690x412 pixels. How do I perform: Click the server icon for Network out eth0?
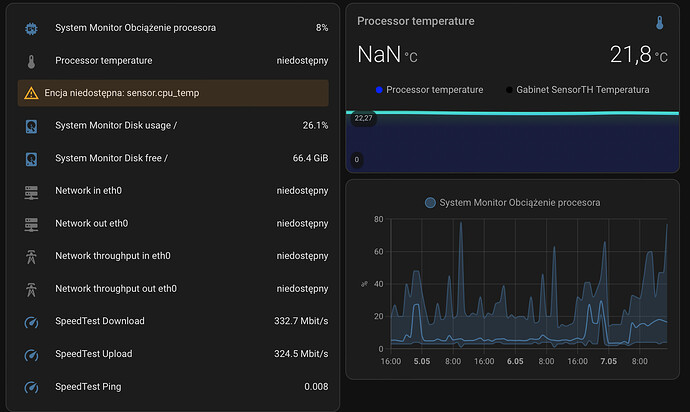(31, 224)
